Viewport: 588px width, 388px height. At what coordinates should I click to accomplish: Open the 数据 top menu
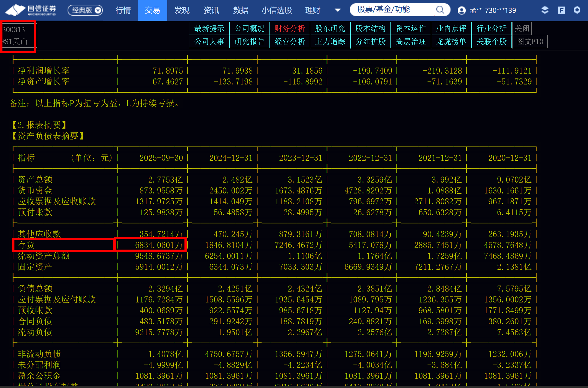pyautogui.click(x=241, y=10)
